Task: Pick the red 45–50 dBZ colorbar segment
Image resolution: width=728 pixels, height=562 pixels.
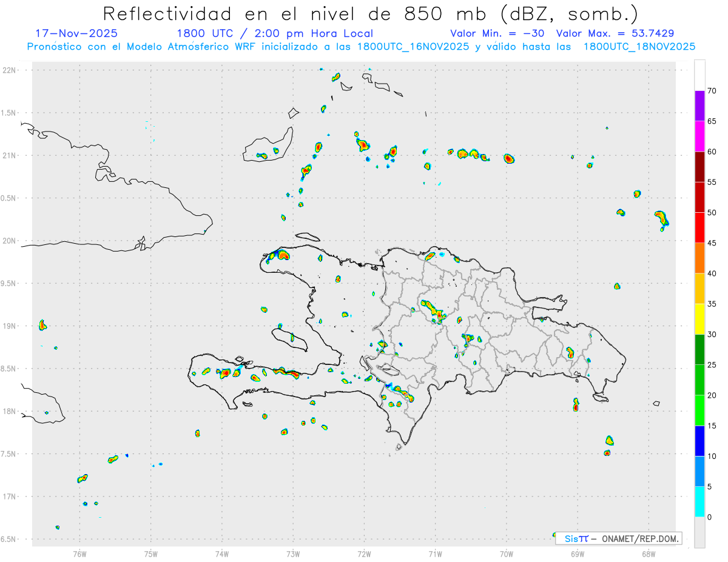Action: tap(699, 228)
